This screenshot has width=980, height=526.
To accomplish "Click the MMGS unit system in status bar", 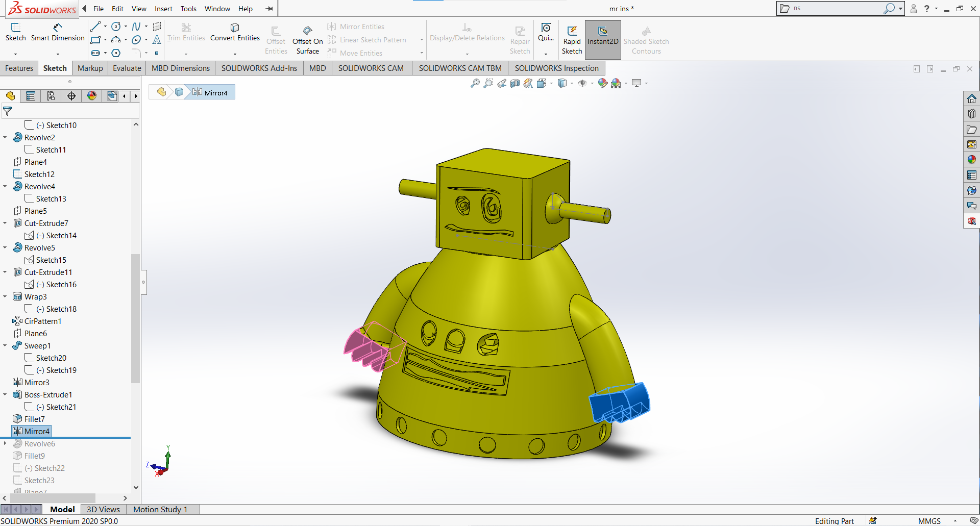I will (x=929, y=521).
